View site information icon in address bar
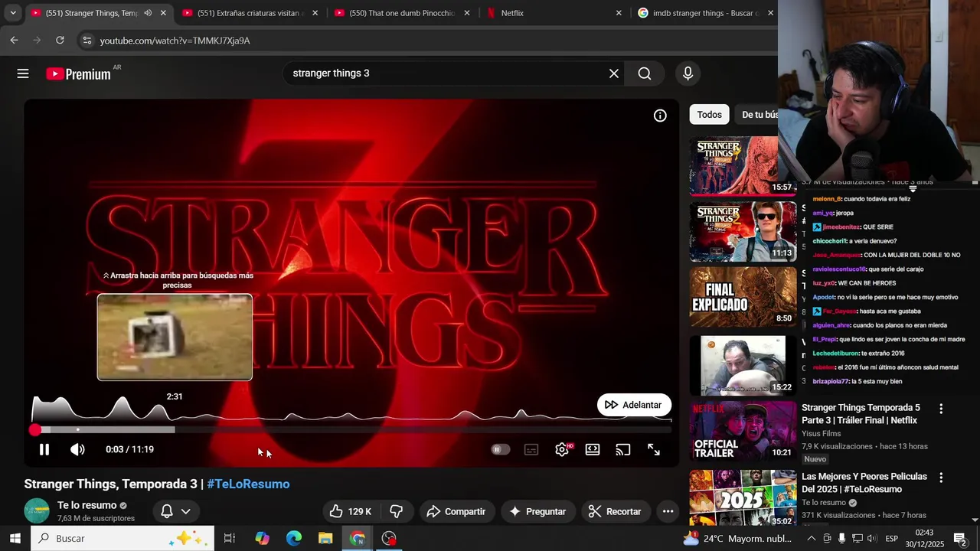This screenshot has width=980, height=551. [x=87, y=41]
